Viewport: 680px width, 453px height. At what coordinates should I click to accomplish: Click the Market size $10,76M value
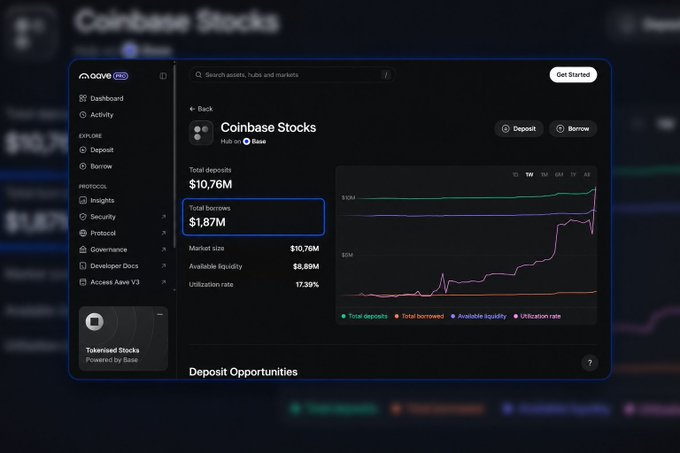coord(304,248)
